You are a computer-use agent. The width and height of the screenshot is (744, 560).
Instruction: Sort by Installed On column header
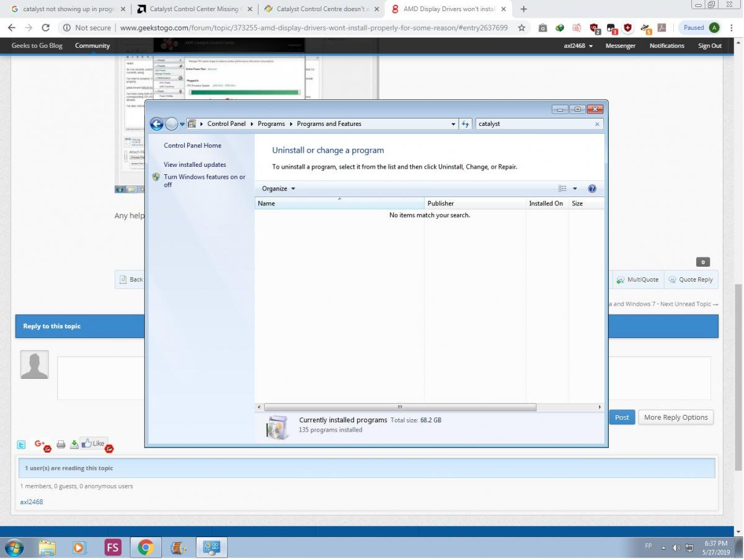[547, 203]
